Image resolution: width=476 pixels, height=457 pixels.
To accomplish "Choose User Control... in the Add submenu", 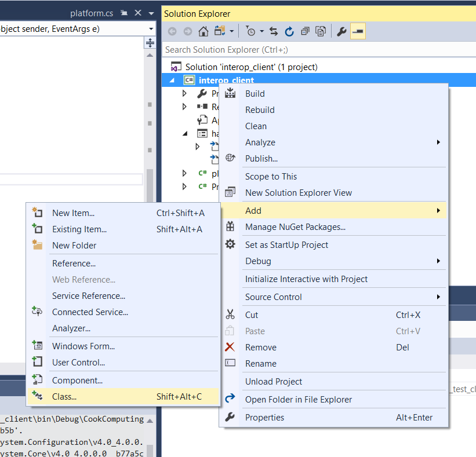I will point(123,363).
